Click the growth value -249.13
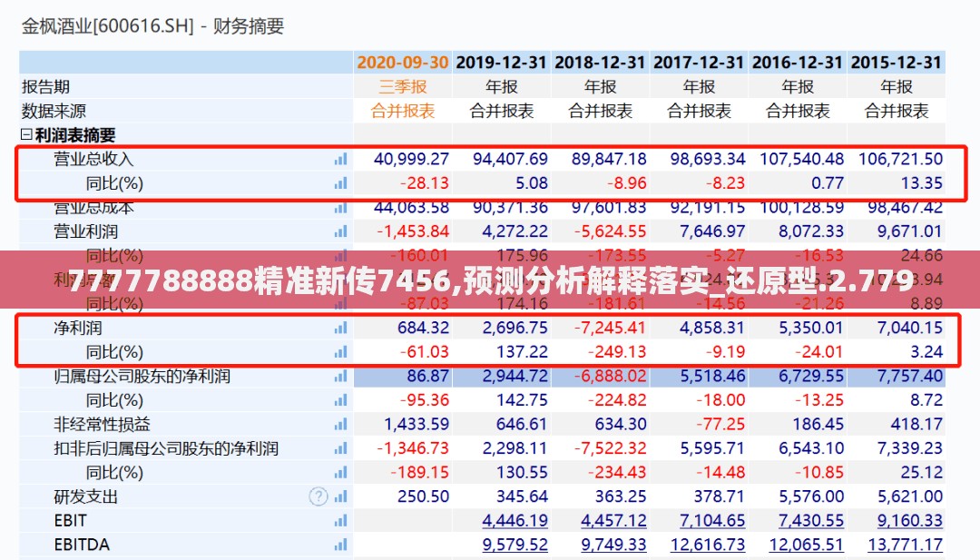Viewport: 980px width, 560px height. 617,352
